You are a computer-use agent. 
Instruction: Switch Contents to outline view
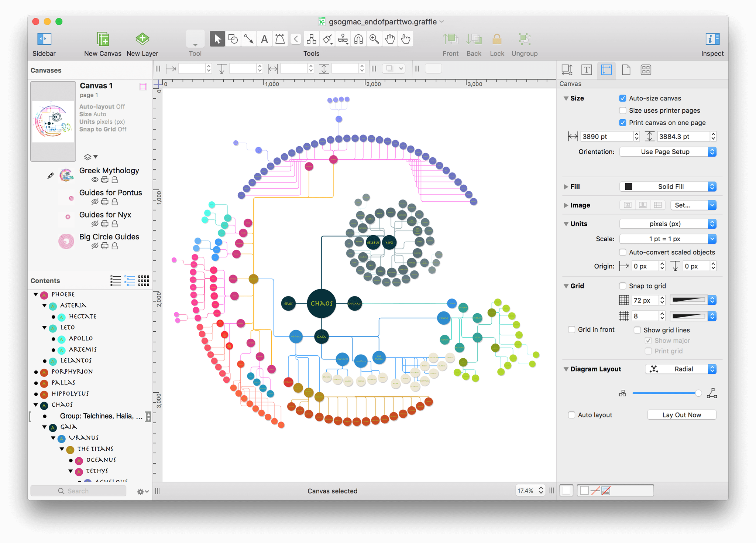130,281
